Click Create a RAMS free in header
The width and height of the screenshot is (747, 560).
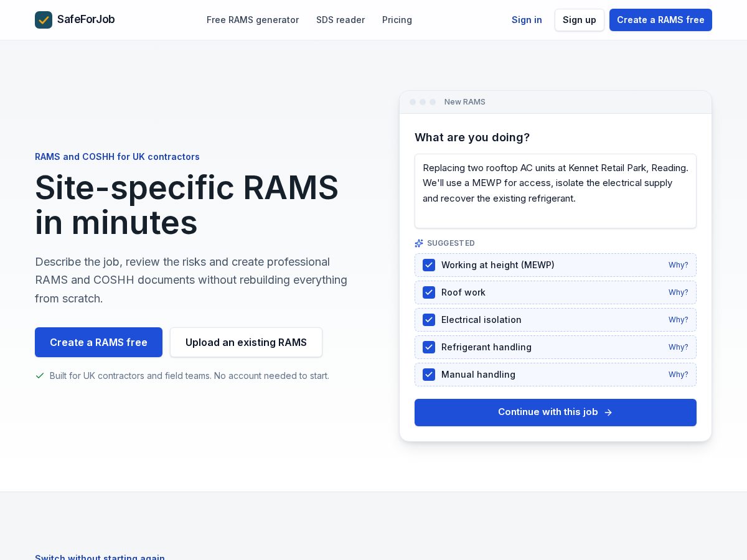(x=660, y=20)
